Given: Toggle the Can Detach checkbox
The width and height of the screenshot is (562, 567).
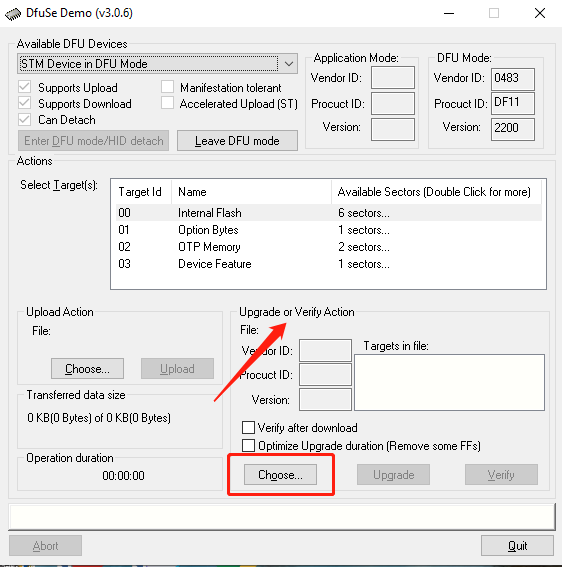Looking at the screenshot, I should pos(25,119).
